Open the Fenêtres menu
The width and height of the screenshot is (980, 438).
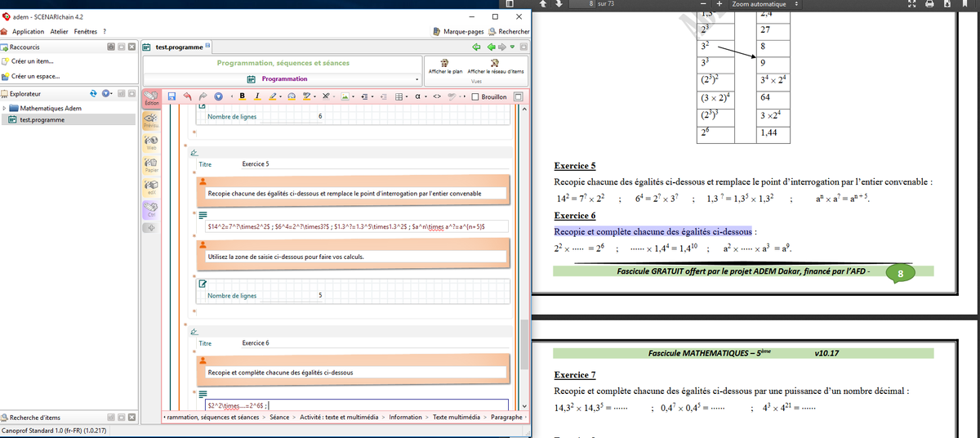85,31
